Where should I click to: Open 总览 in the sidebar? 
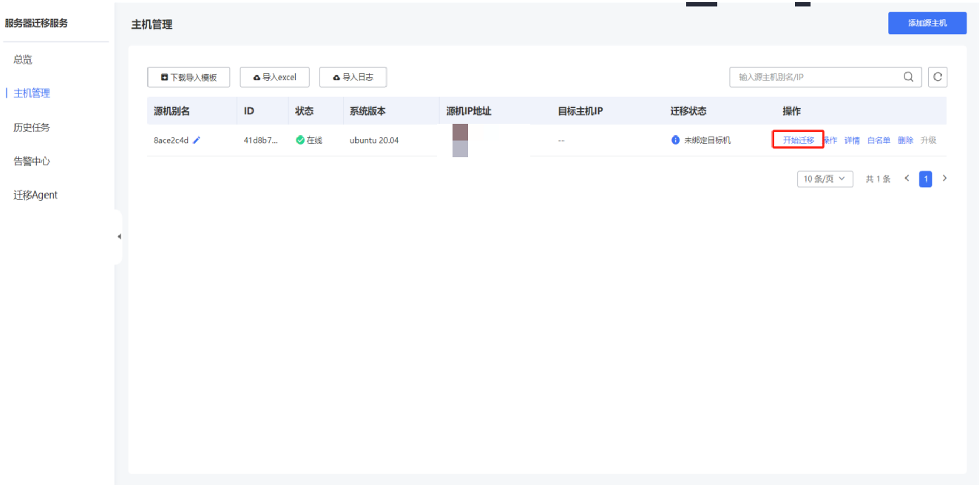click(23, 59)
